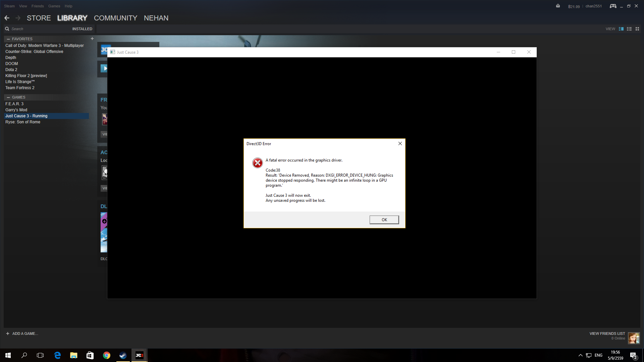Click the search magnifier icon in Steam
Screen dimensions: 644x362
click(7, 29)
